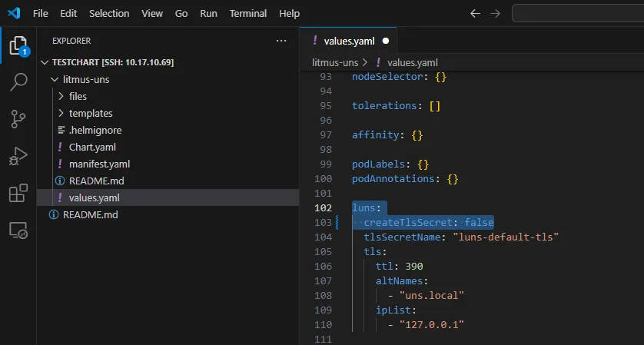
Task: Select values.yaml in the explorer tree
Action: tap(168, 197)
